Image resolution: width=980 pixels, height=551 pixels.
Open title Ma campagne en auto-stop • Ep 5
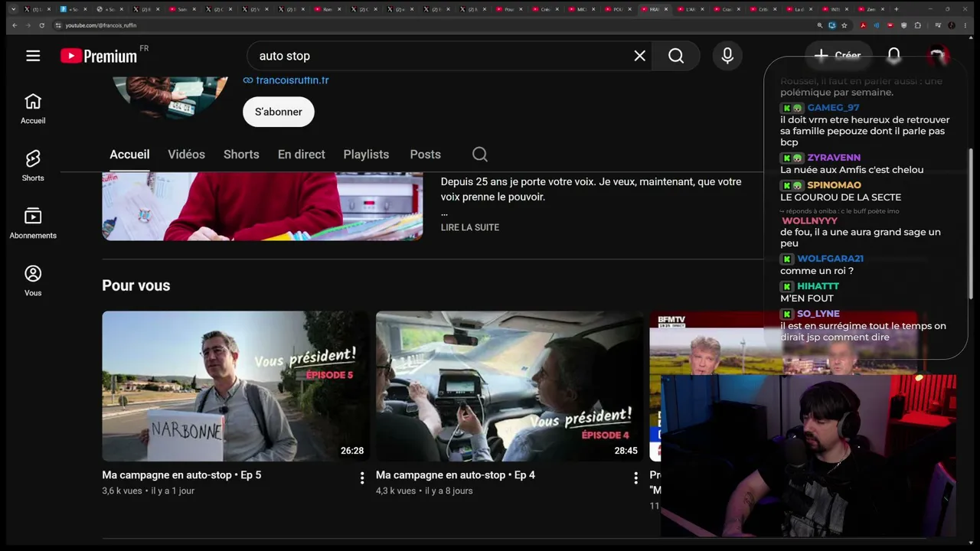(x=181, y=475)
